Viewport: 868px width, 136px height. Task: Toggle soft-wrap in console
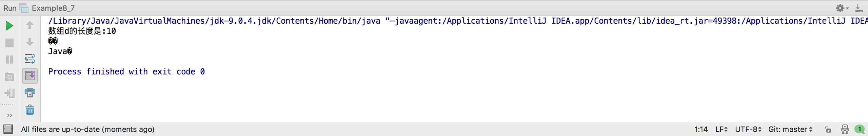coord(30,59)
